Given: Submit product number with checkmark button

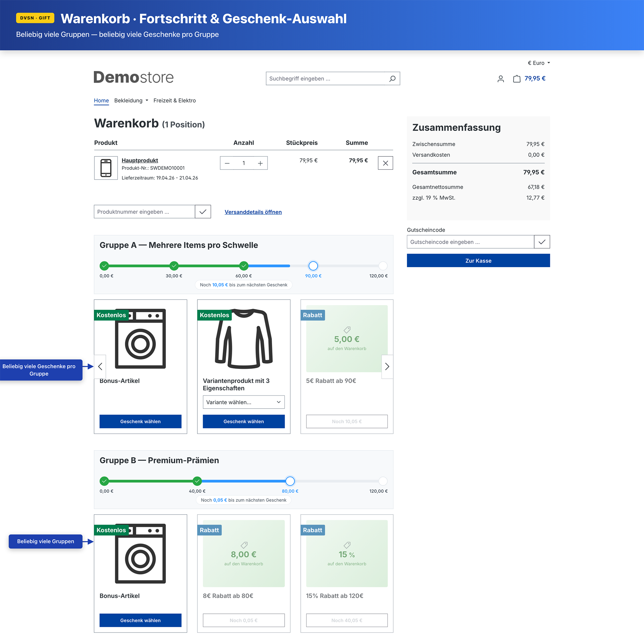Looking at the screenshot, I should click(x=203, y=212).
